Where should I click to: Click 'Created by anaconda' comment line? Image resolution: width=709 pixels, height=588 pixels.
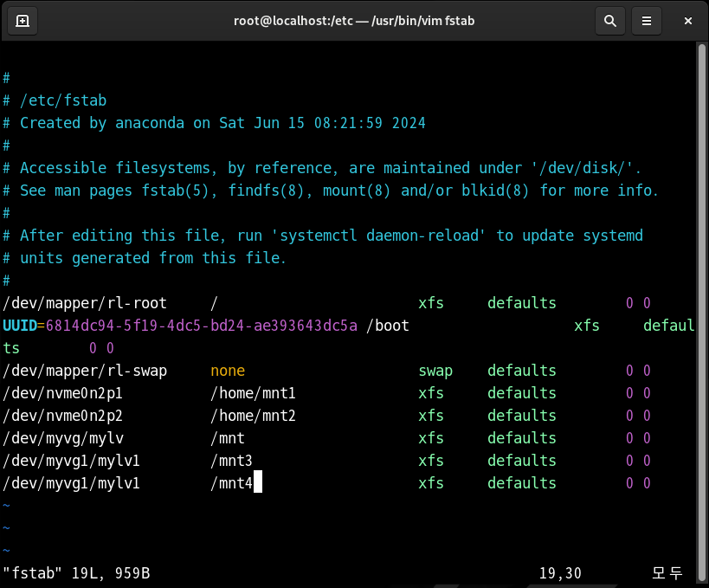pyautogui.click(x=215, y=123)
